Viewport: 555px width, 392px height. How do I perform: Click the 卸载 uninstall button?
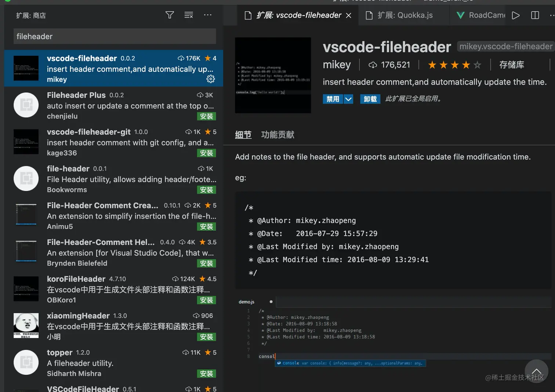coord(370,99)
